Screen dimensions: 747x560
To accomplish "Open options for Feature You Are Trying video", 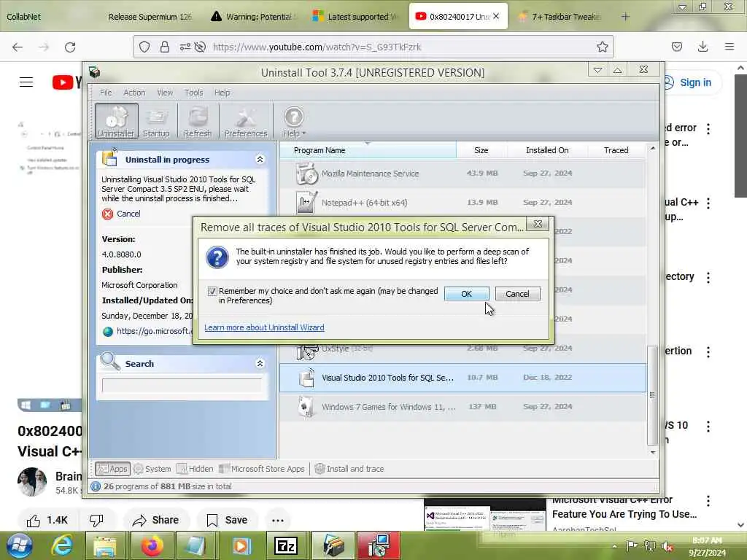I will [708, 501].
